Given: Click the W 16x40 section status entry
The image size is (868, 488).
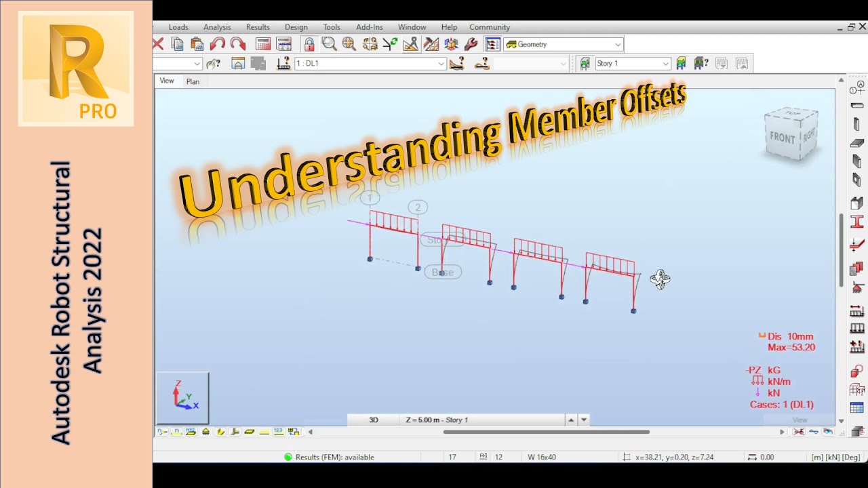Looking at the screenshot, I should click(x=542, y=457).
